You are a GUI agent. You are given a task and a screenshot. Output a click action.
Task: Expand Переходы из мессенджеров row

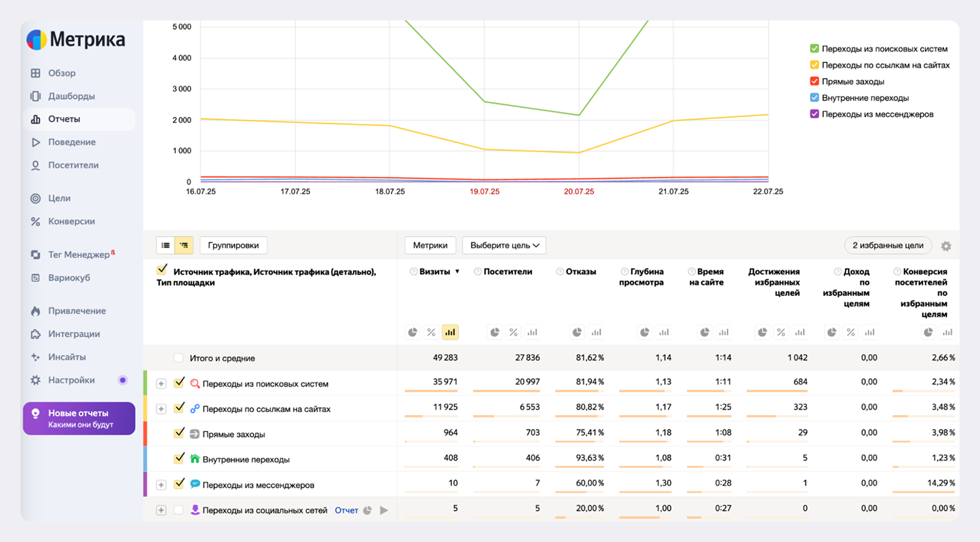(x=161, y=485)
